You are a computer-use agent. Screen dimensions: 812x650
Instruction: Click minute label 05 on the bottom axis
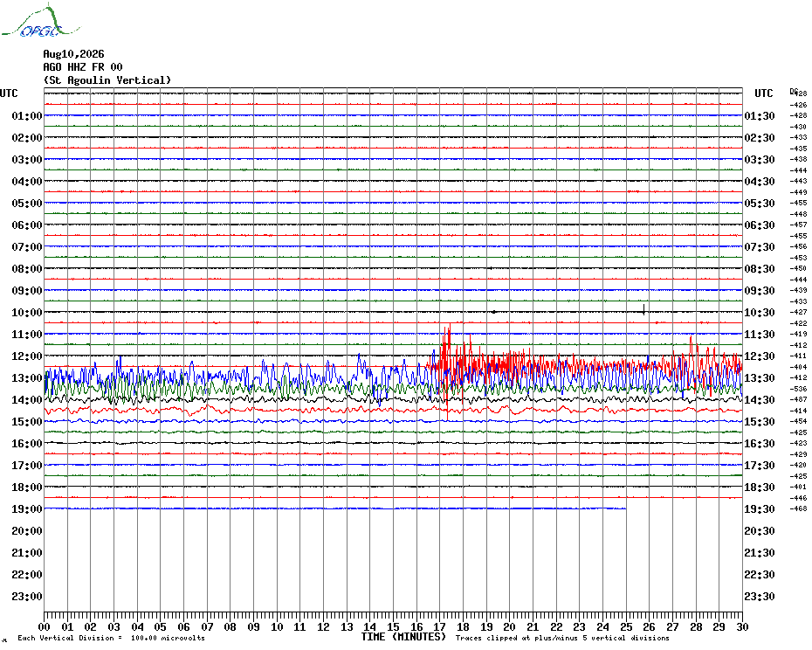click(161, 626)
